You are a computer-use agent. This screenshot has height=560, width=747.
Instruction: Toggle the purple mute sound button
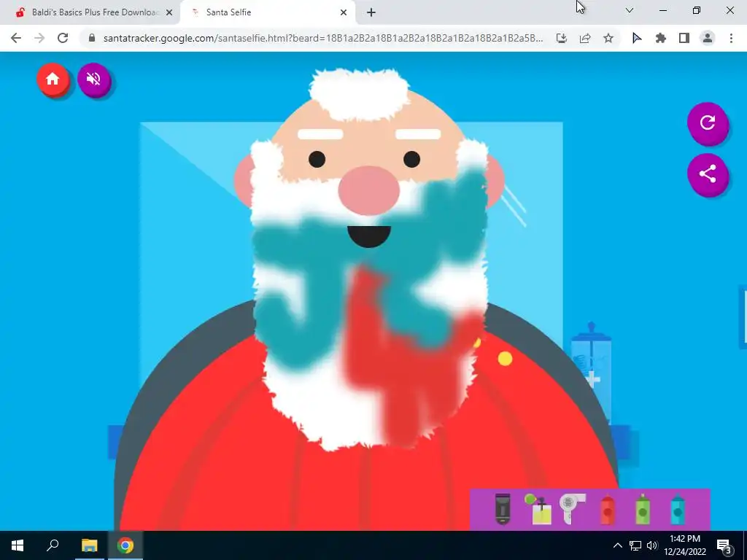click(x=94, y=79)
